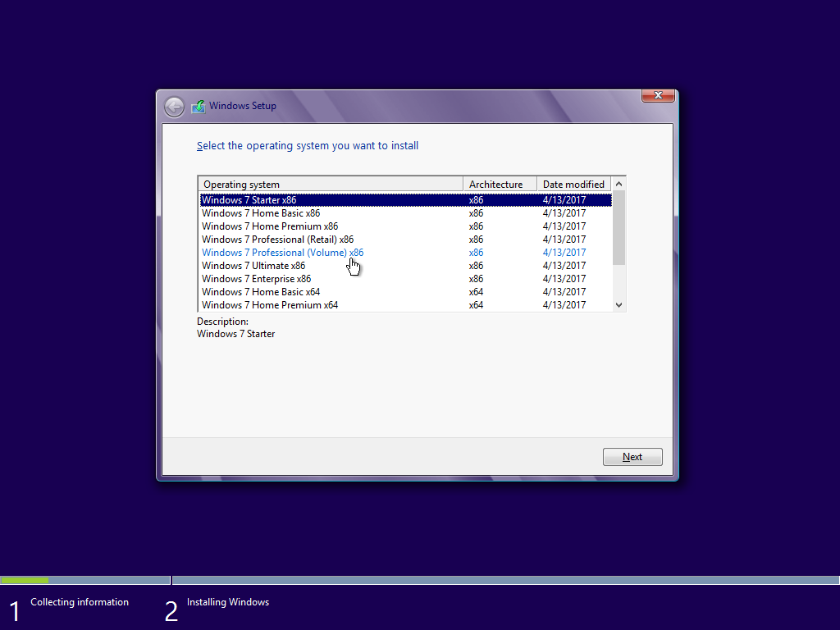Choose Windows 7 Professional (Retail) x86
The width and height of the screenshot is (840, 630).
405,240
